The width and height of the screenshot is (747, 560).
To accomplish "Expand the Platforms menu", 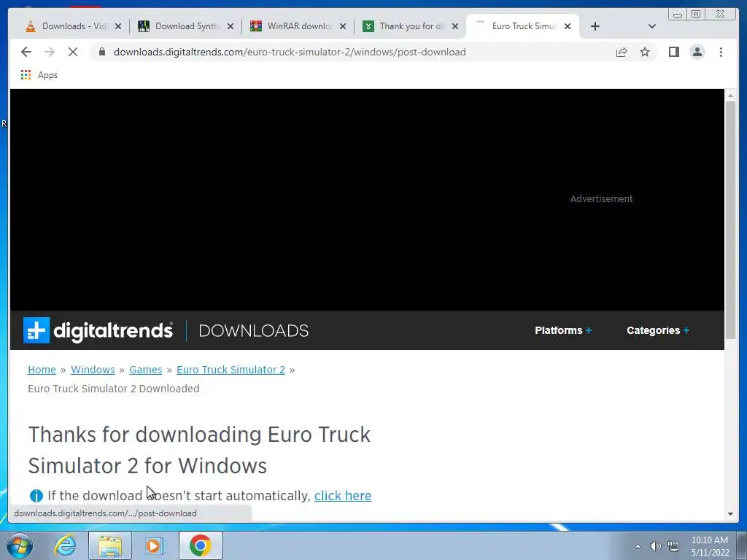I will point(563,330).
